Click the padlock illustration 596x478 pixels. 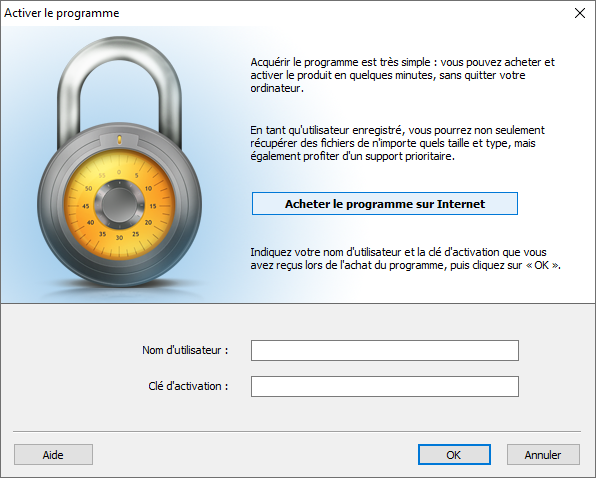pyautogui.click(x=119, y=161)
